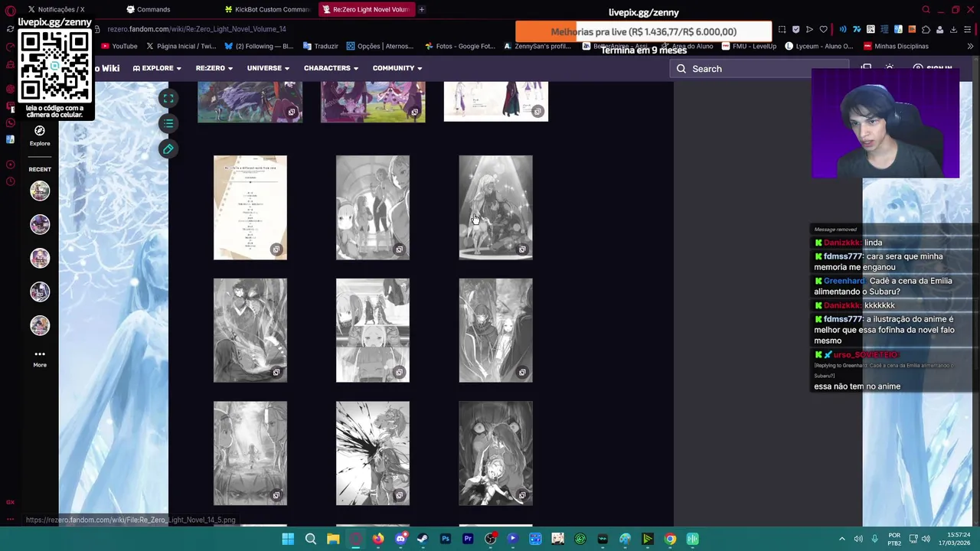
Task: Open Google Chrome from the taskbar
Action: pyautogui.click(x=670, y=539)
